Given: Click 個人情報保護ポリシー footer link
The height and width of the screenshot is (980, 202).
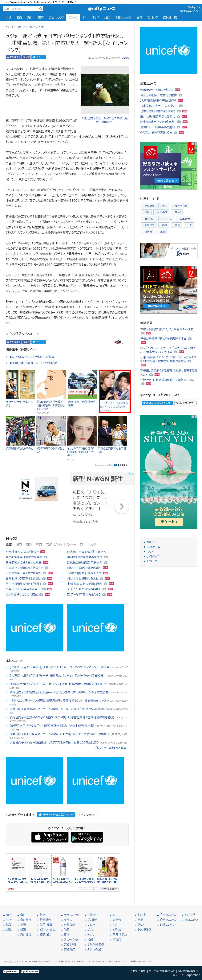Looking at the screenshot, I should (189, 971).
